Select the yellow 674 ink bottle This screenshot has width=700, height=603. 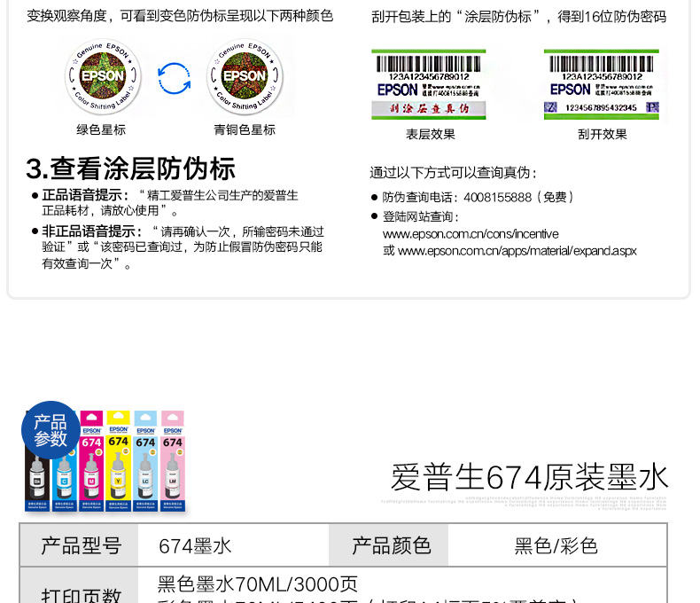119,461
